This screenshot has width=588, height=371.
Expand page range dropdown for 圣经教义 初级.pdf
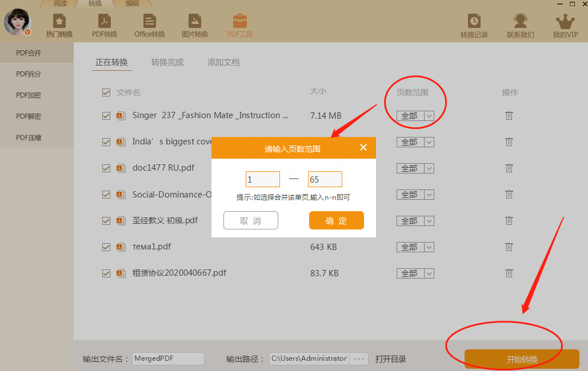429,221
